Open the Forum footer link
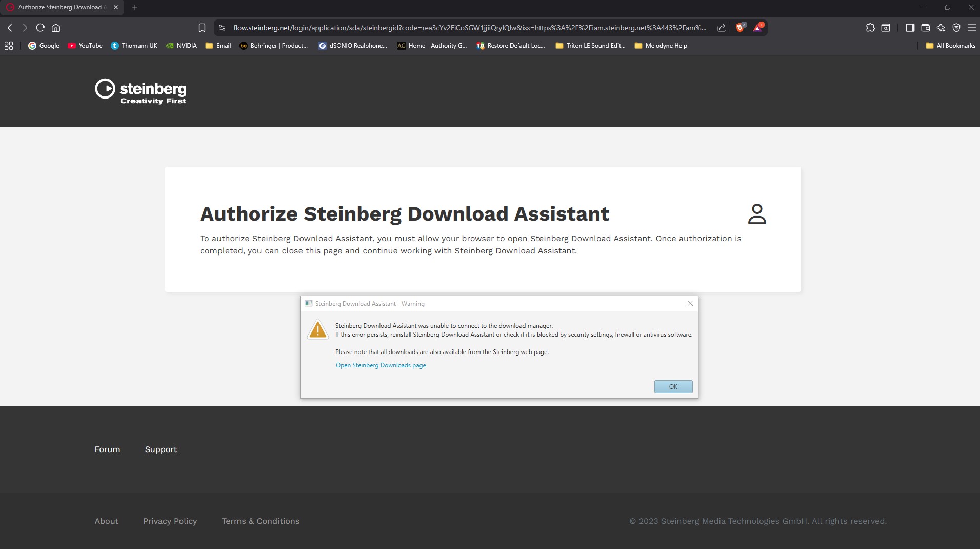The height and width of the screenshot is (549, 980). coord(107,449)
